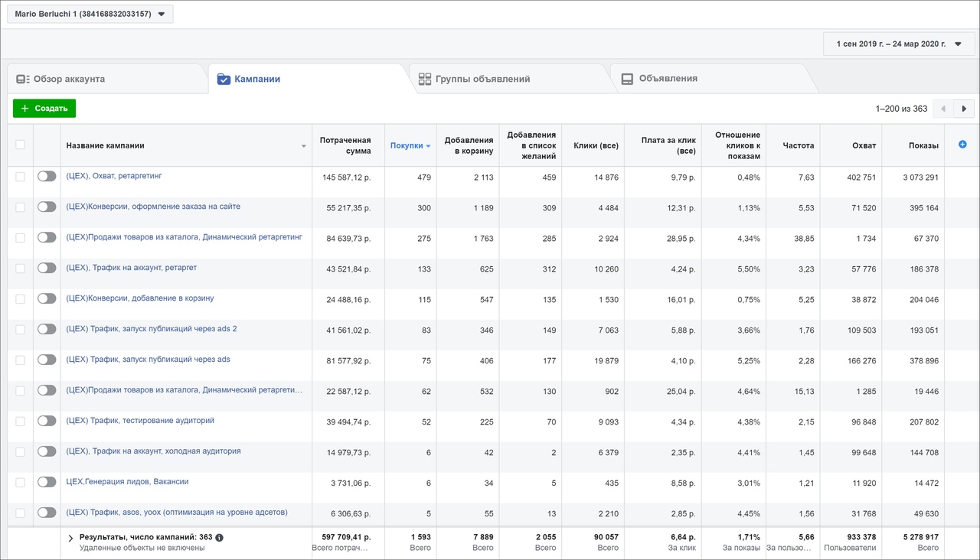980x560 pixels.
Task: Click the purchases value 479
Action: pyautogui.click(x=424, y=177)
